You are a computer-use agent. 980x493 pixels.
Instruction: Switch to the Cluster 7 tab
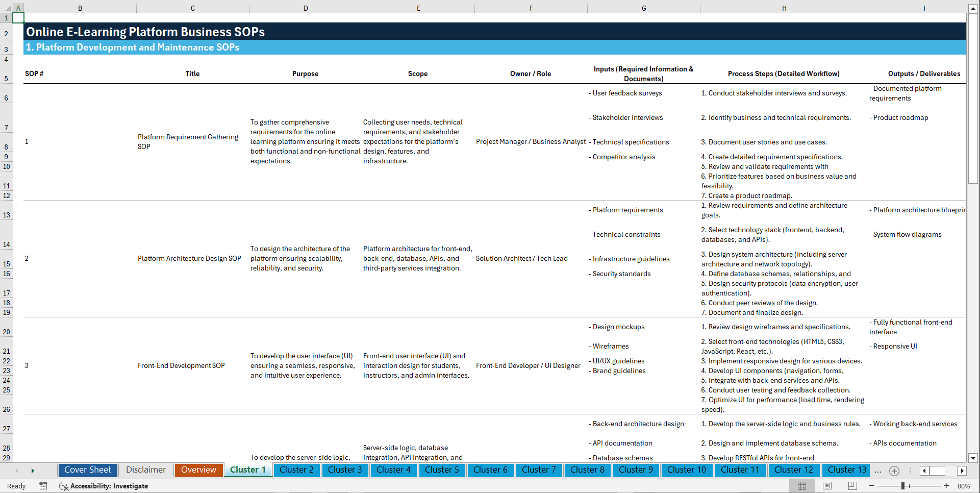[x=539, y=470]
